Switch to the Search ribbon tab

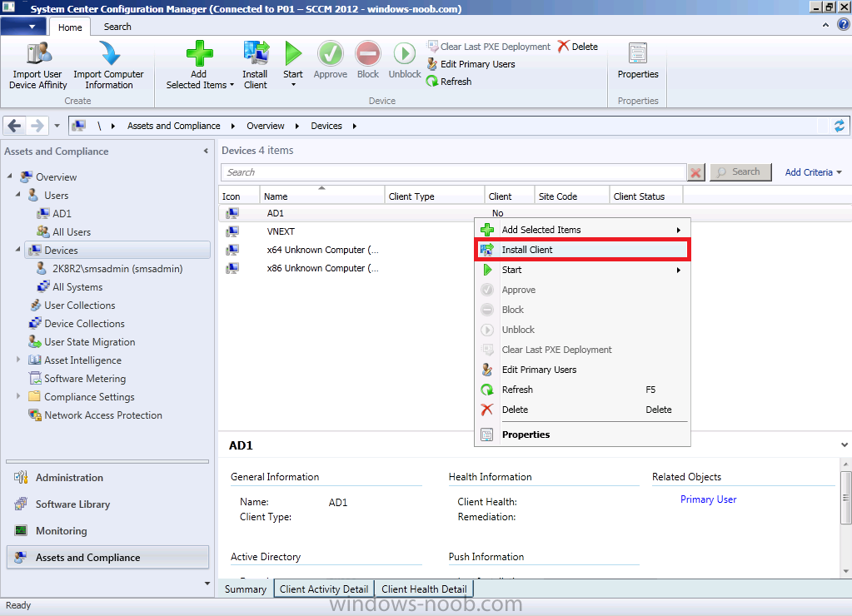(x=117, y=27)
